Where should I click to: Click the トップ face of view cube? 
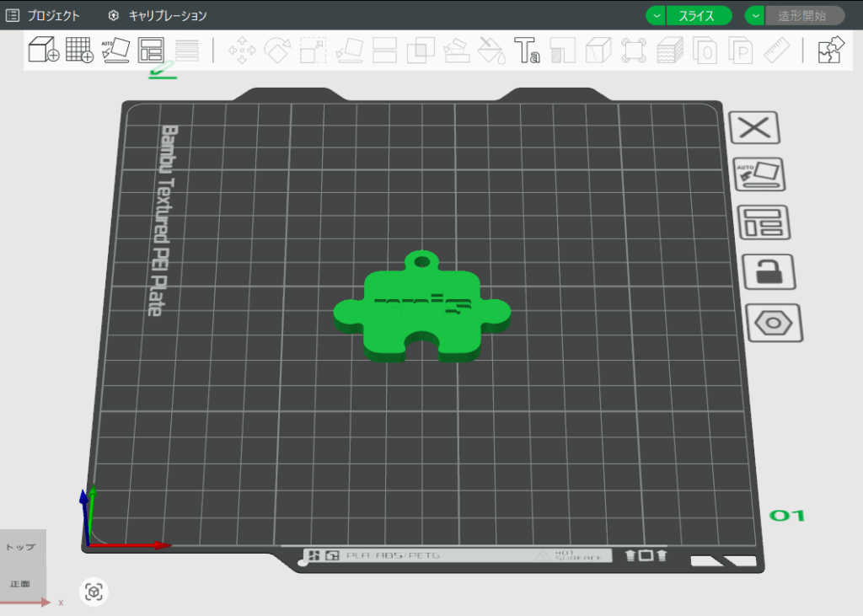(x=21, y=547)
